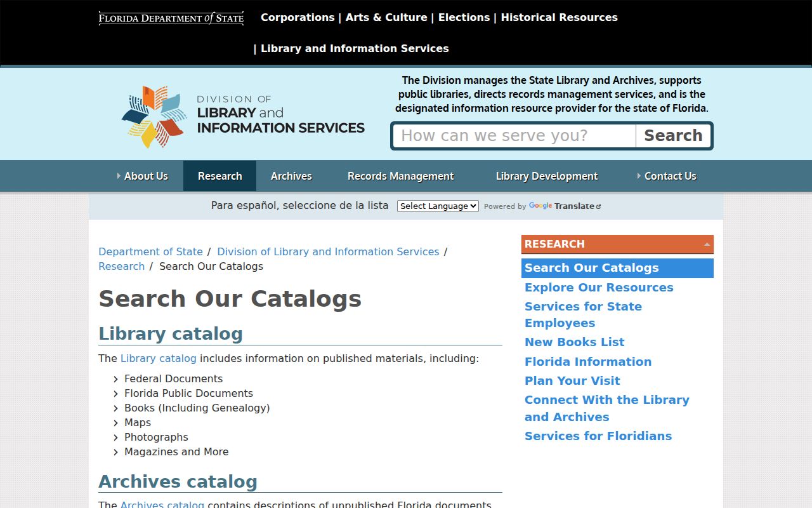Open the Corporations link in header
Viewport: 812px width, 508px height.
(x=298, y=18)
